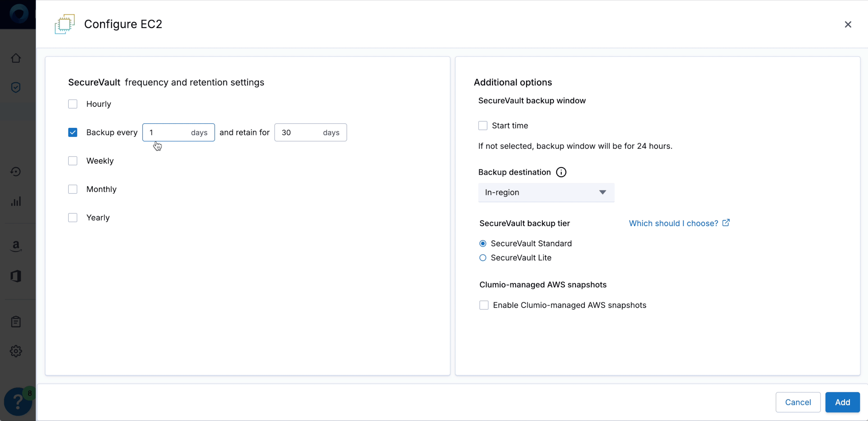
Task: Select SecureVault Lite radio button
Action: point(483,258)
